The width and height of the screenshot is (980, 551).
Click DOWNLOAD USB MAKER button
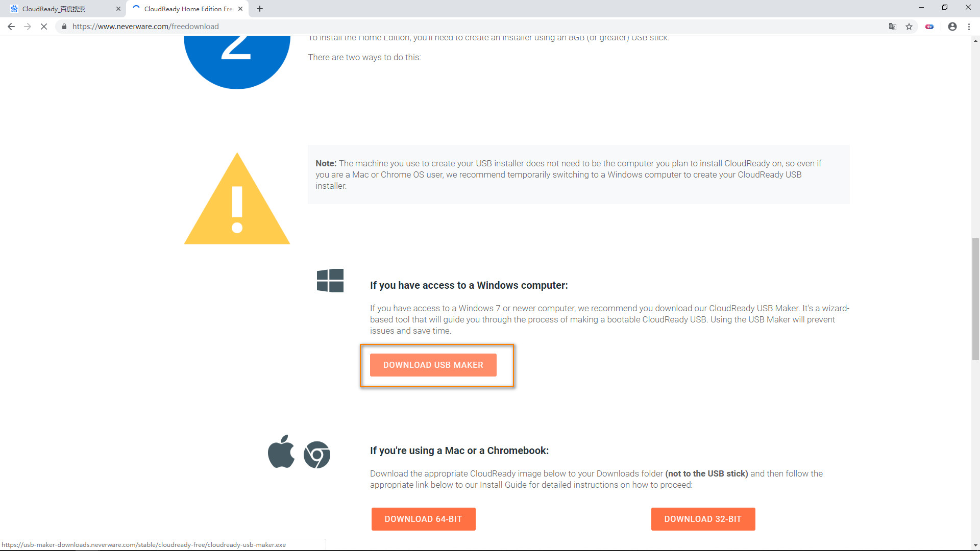[x=433, y=365]
